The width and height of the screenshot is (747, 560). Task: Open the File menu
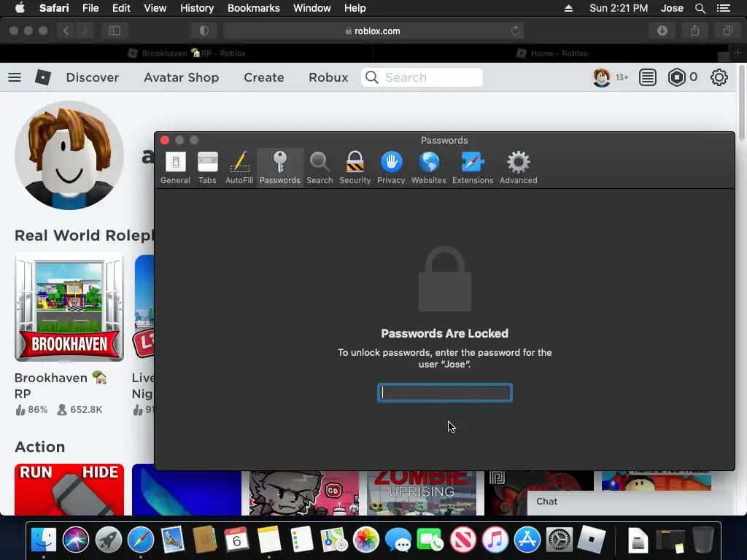[90, 8]
